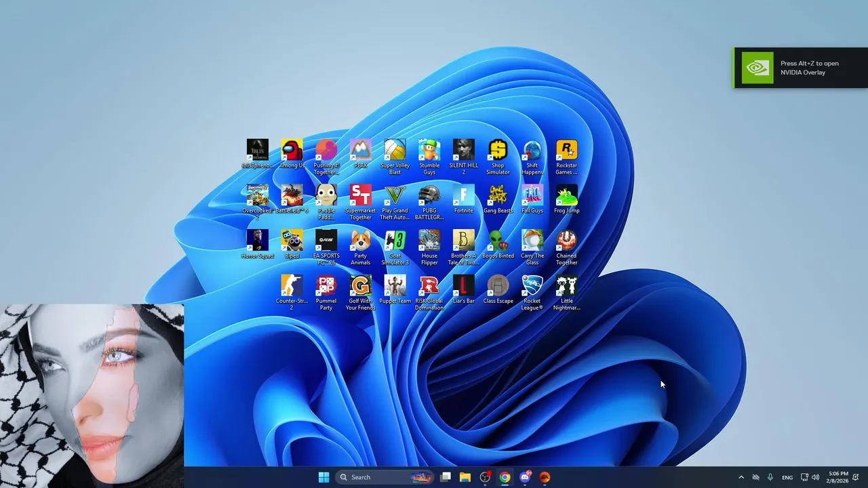This screenshot has width=868, height=488.
Task: Select the Shop Simulator shortcut
Action: (x=498, y=157)
